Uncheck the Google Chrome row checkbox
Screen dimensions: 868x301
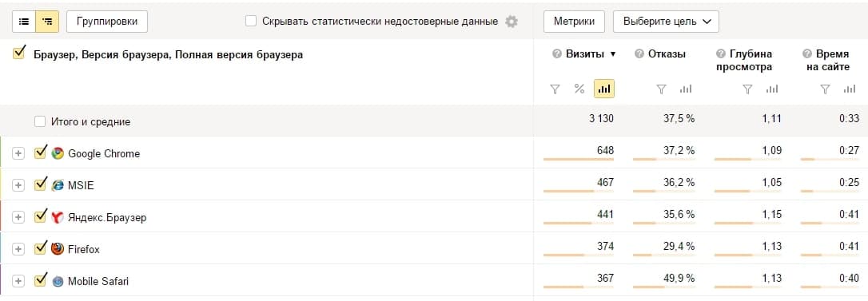click(x=40, y=152)
